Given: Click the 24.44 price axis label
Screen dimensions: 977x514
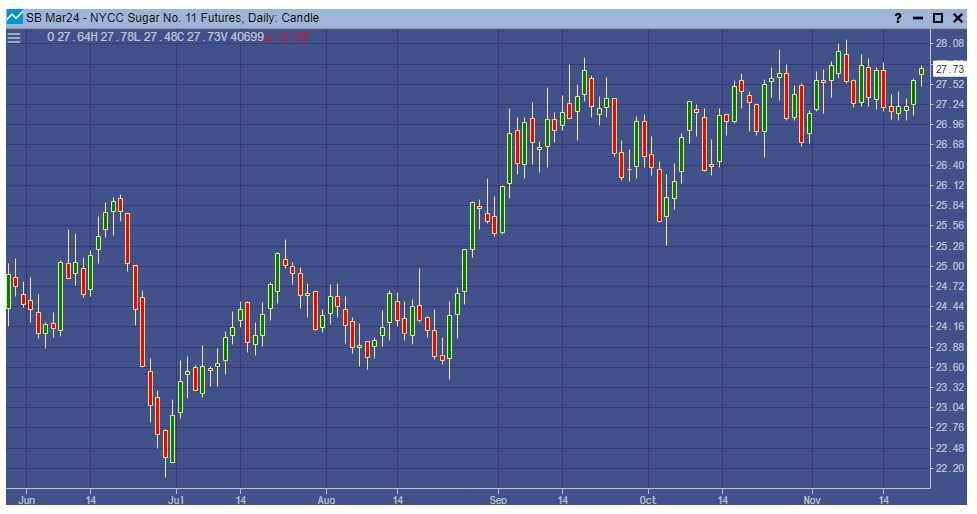Looking at the screenshot, I should pyautogui.click(x=950, y=306).
